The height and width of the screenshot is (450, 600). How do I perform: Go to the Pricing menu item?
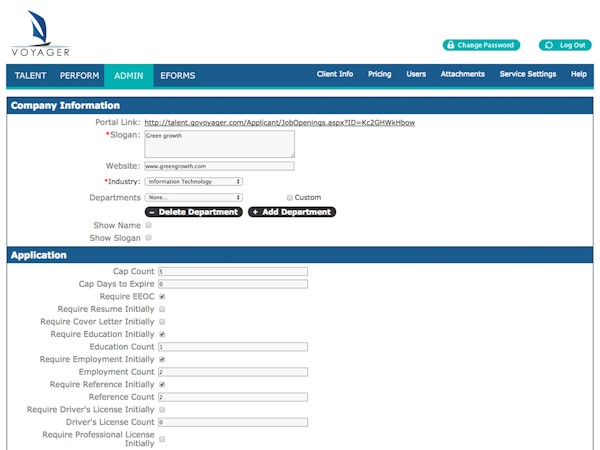click(379, 74)
